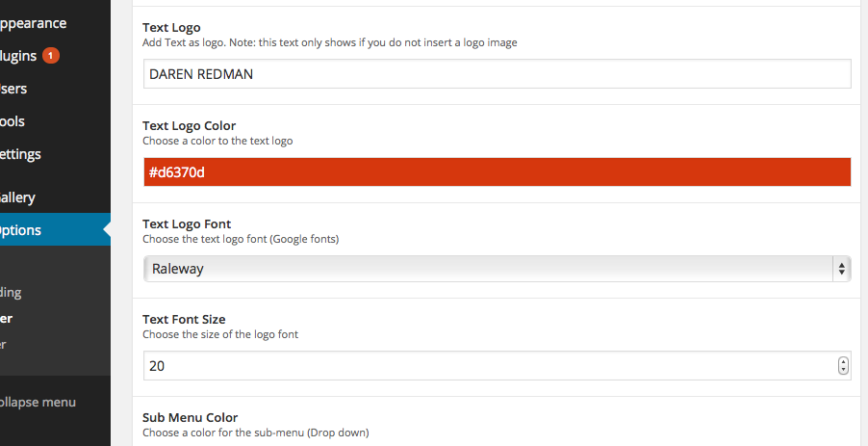
Task: Click the Sub Menu Color heading label
Action: point(190,418)
